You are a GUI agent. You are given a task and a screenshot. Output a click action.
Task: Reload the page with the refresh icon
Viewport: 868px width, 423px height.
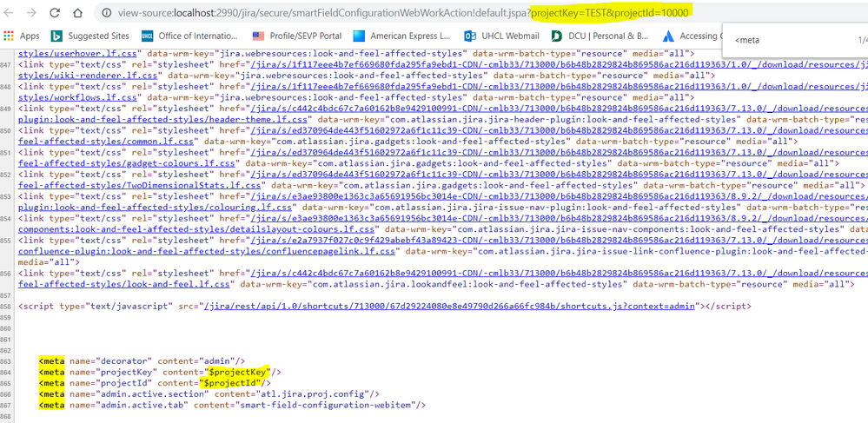point(54,13)
